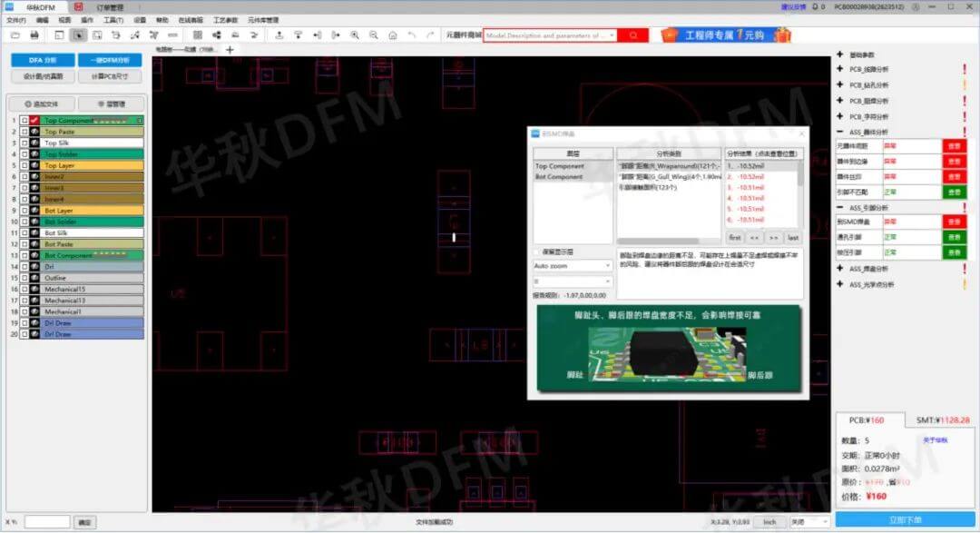Collapse the ASS_引脚分析 section
Screen dimensions: 980x533
(839, 207)
